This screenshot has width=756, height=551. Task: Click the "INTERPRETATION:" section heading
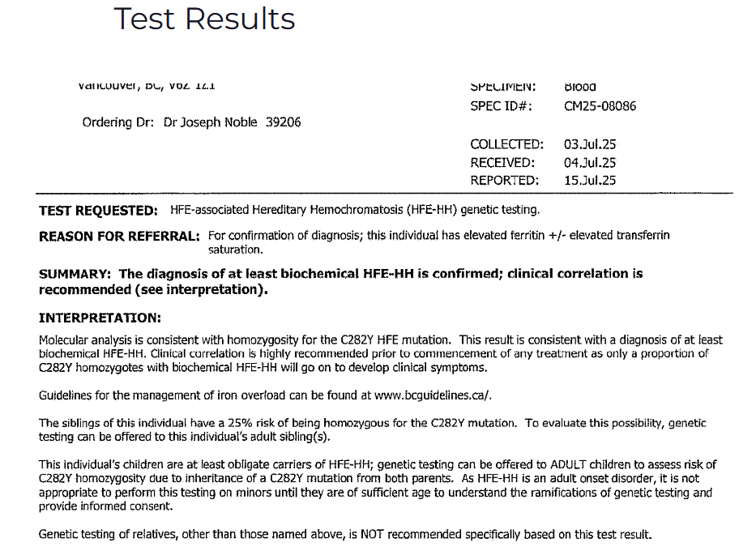[100, 318]
